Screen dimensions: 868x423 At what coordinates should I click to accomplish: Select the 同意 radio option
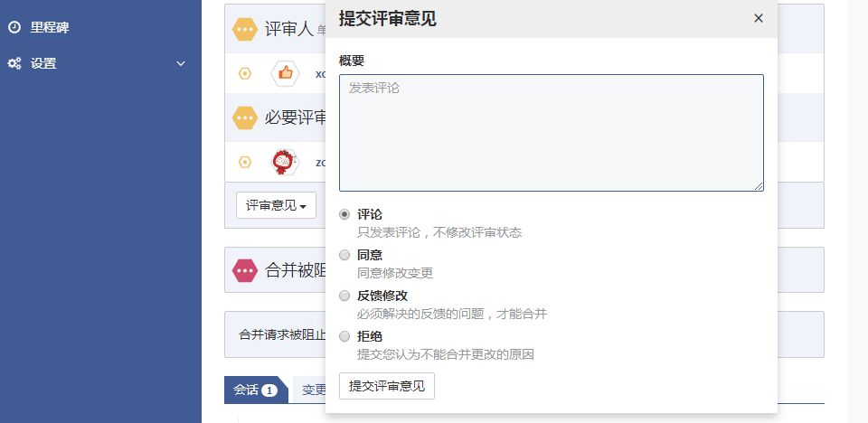tap(344, 255)
